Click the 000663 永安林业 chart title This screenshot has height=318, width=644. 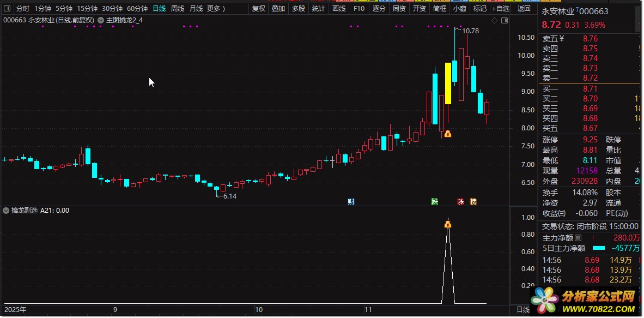[x=49, y=20]
